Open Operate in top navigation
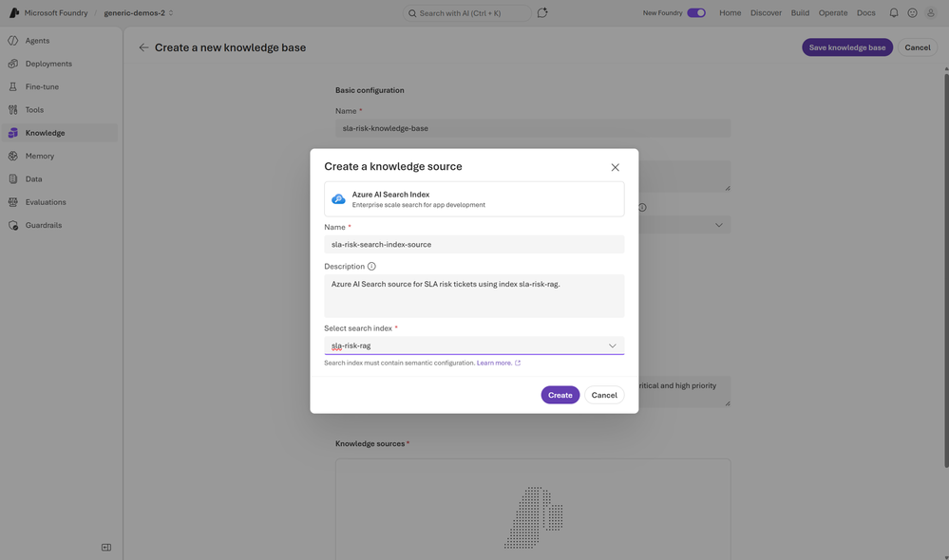Image resolution: width=949 pixels, height=560 pixels. [833, 12]
